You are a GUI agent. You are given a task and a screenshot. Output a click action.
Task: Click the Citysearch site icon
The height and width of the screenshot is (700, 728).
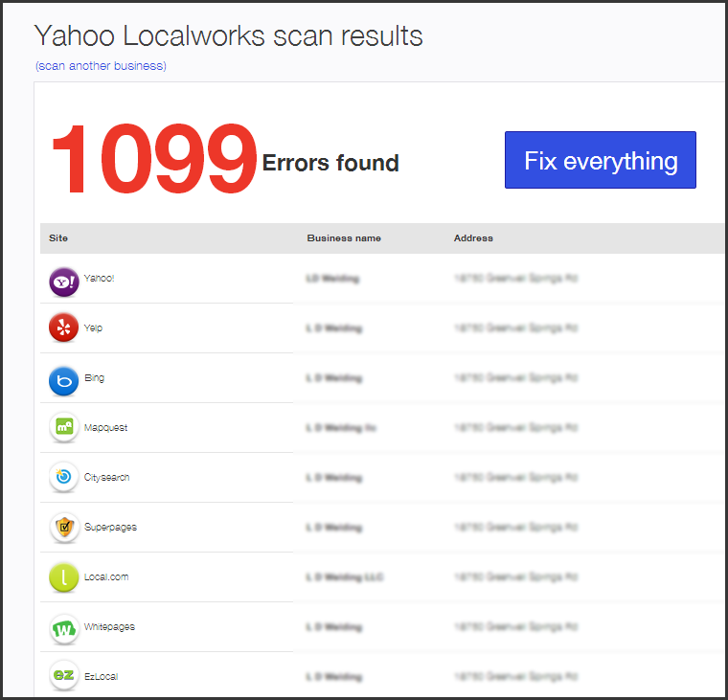64,477
